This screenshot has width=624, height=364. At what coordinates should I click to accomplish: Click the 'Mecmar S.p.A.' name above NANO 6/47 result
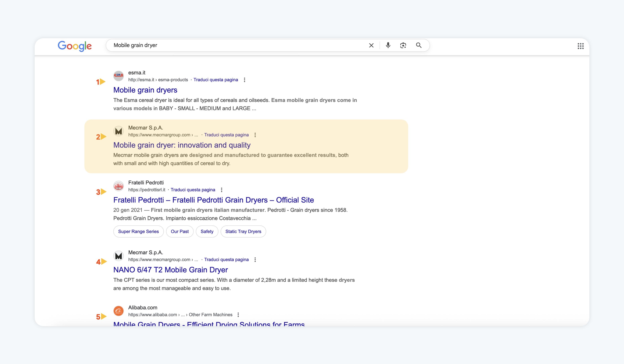click(146, 252)
